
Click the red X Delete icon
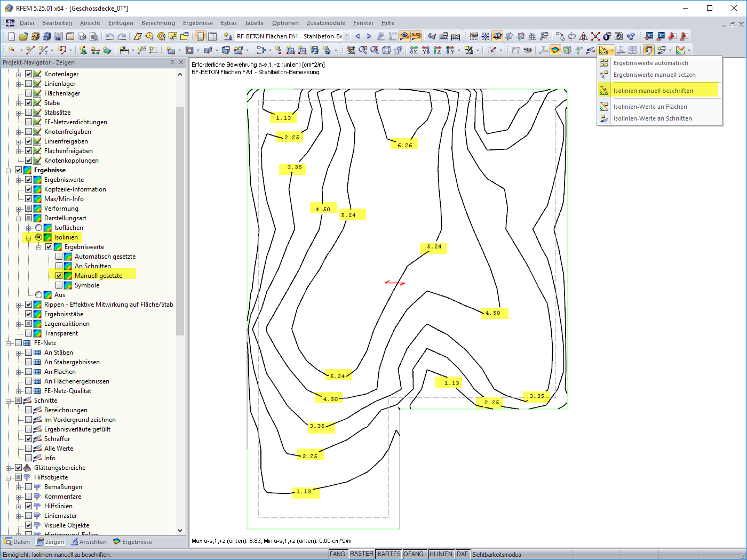coord(595,36)
